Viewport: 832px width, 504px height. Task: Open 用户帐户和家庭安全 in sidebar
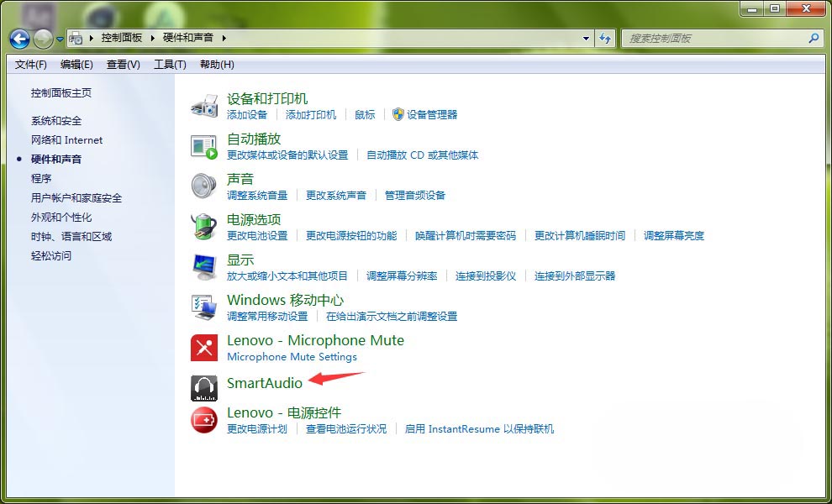[x=76, y=198]
